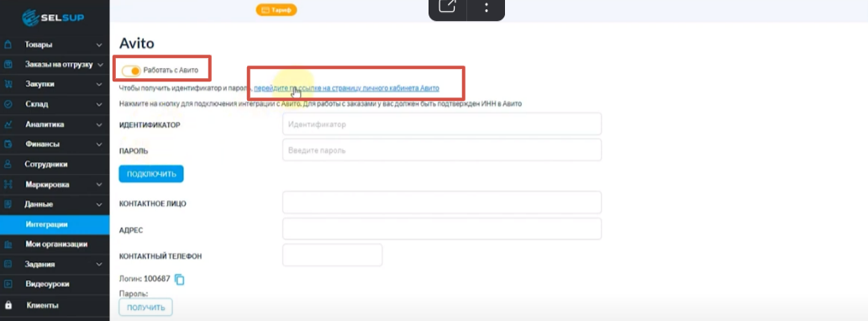Focus the Контактный телефон input field
Image resolution: width=868 pixels, height=321 pixels.
(x=332, y=255)
